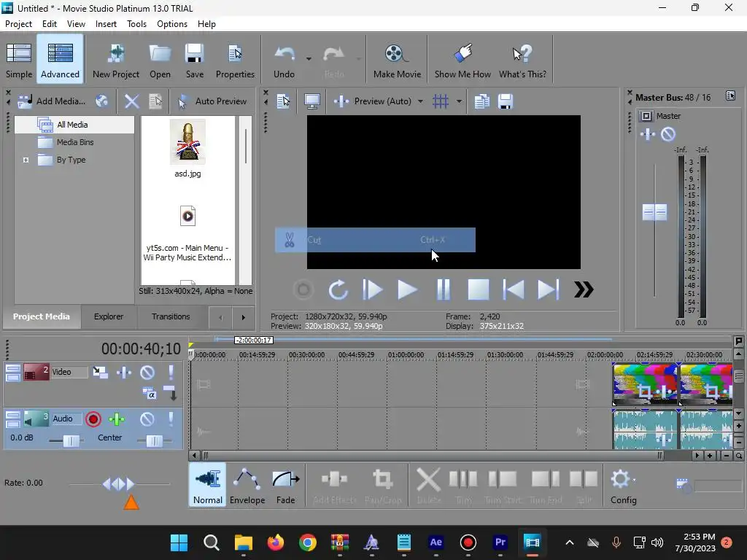The height and width of the screenshot is (560, 747).
Task: Select Advanced mode view
Action: click(60, 60)
